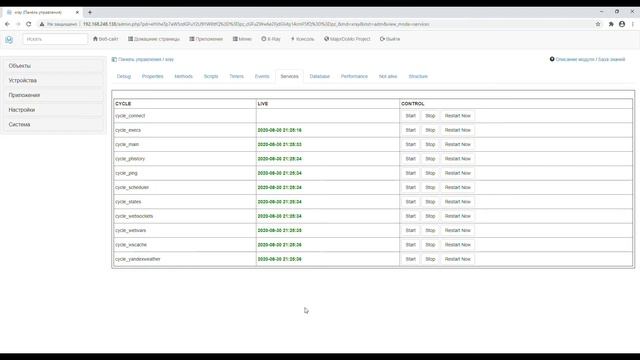Open the browser three-dot menu
The height and width of the screenshot is (360, 640).
click(633, 24)
